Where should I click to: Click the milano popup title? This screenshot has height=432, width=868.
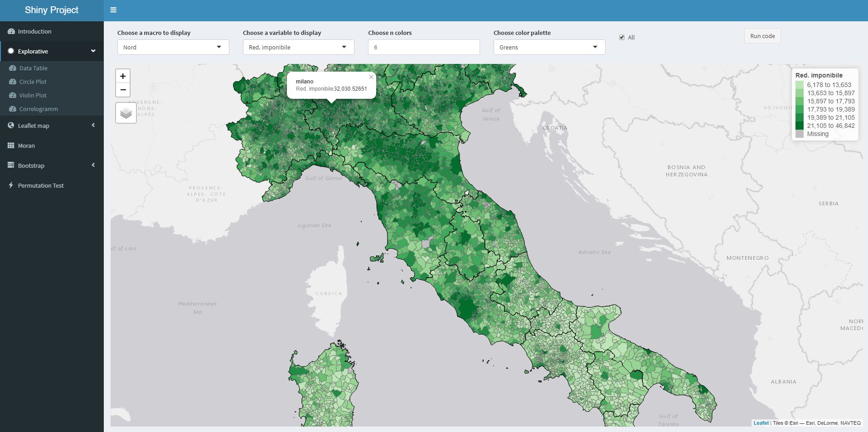(x=305, y=82)
